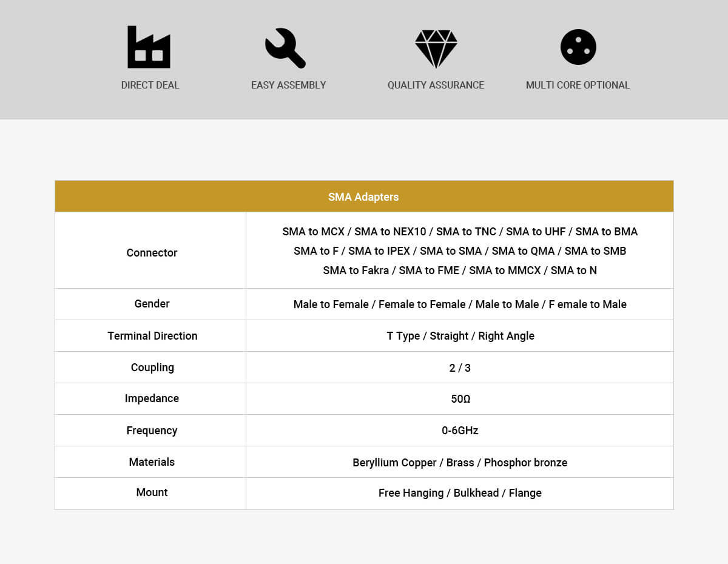
Task: Click the diamond Quality Assurance icon
Action: pos(436,48)
